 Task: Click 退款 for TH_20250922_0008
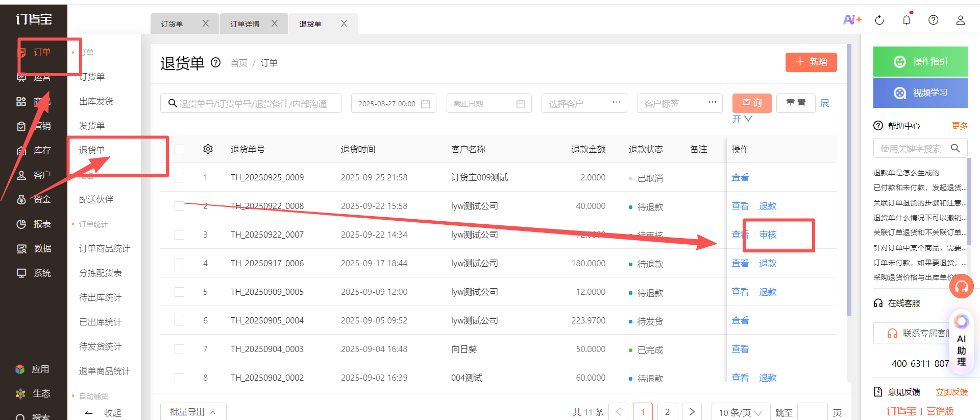[x=768, y=206]
